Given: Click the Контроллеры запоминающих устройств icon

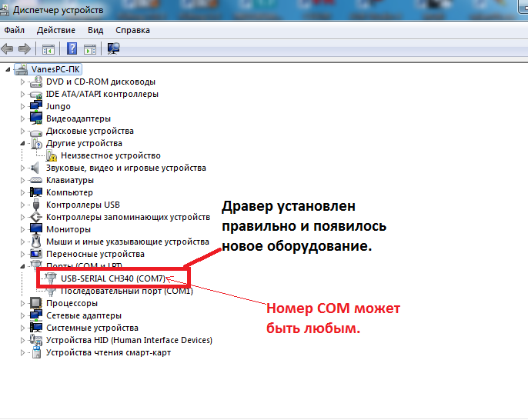Looking at the screenshot, I should click(36, 217).
